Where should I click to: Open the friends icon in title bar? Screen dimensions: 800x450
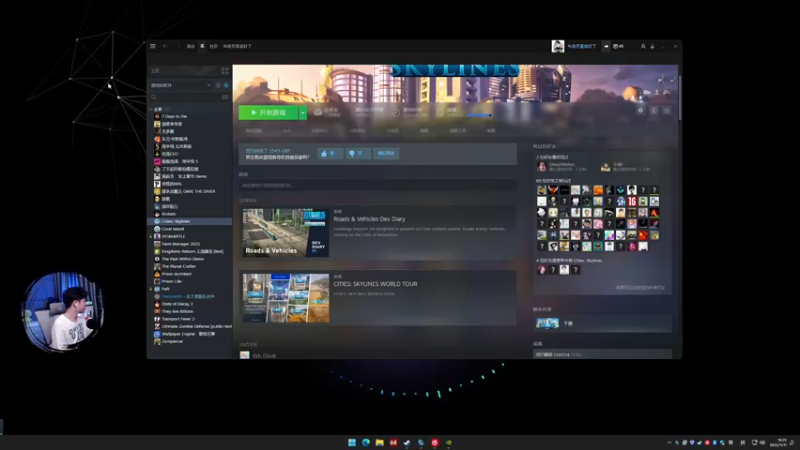(643, 46)
